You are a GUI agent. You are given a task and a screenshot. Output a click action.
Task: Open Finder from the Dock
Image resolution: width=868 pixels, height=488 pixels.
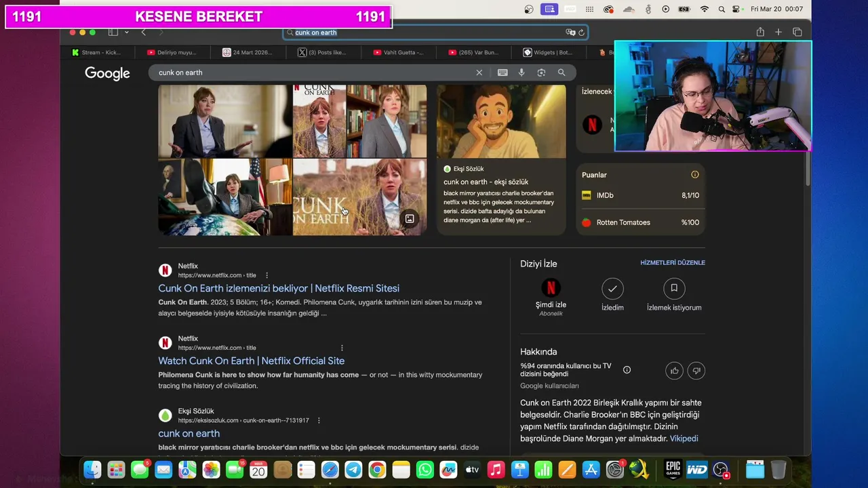tap(92, 469)
